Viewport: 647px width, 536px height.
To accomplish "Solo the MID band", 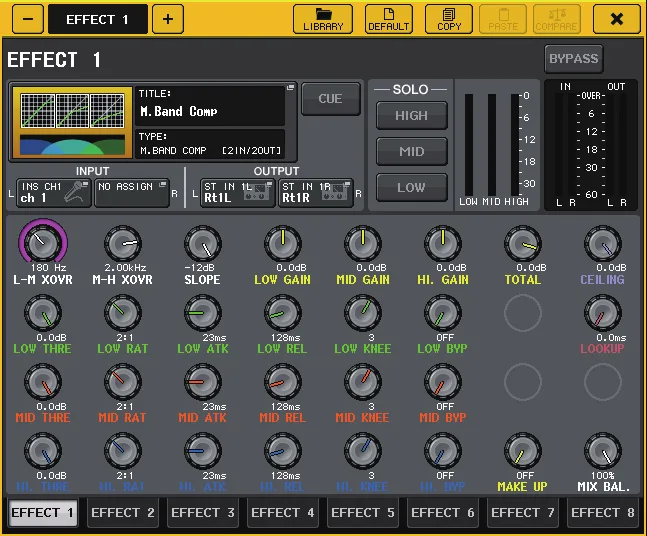I will click(x=411, y=151).
